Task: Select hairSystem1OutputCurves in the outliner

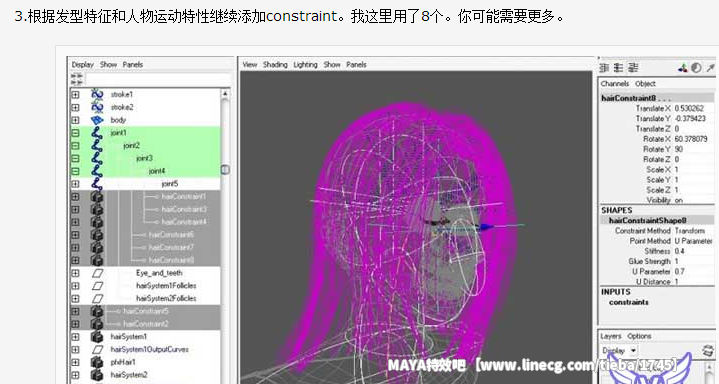Action: 149,350
